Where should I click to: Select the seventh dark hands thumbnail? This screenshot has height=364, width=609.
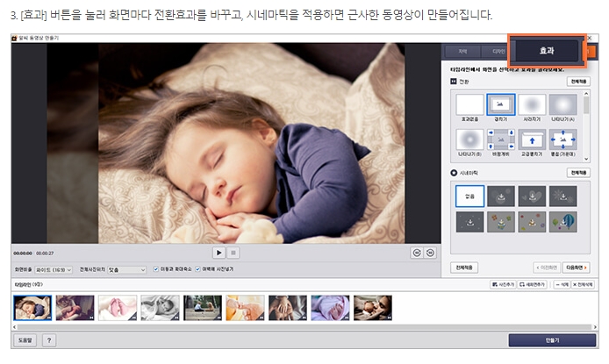tap(288, 308)
